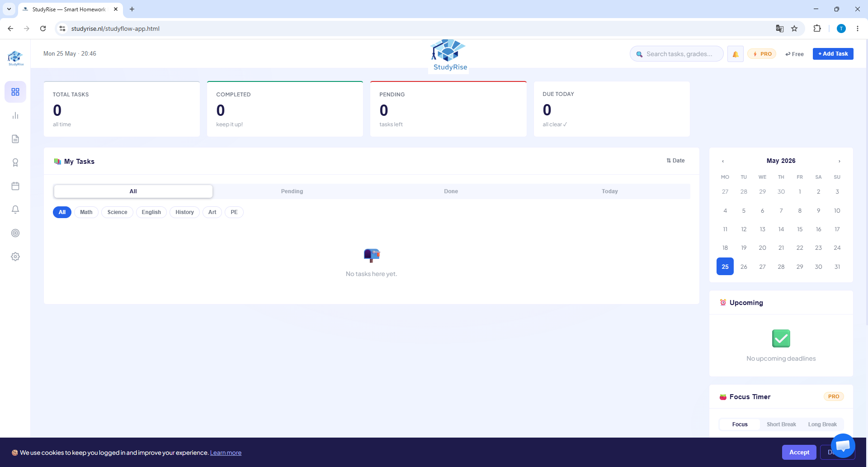Open the award badge sidebar icon

[x=15, y=162]
